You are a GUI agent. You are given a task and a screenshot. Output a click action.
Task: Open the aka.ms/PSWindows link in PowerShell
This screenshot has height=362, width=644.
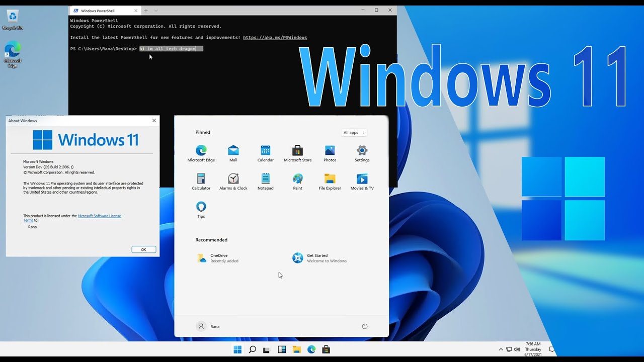point(275,38)
